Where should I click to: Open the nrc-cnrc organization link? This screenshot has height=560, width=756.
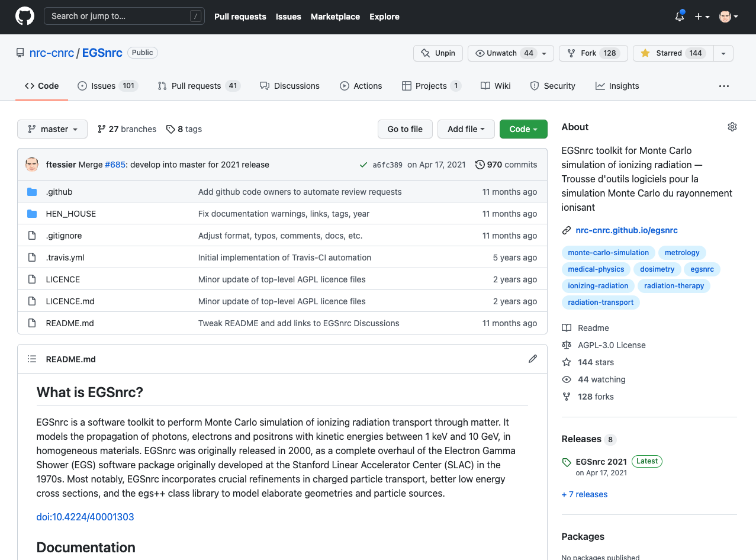[x=52, y=53]
